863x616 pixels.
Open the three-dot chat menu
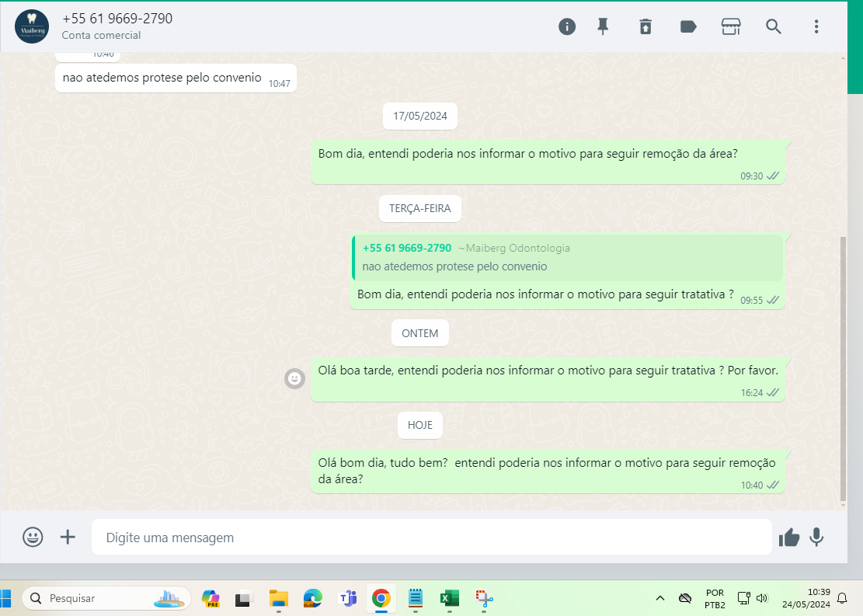point(816,26)
